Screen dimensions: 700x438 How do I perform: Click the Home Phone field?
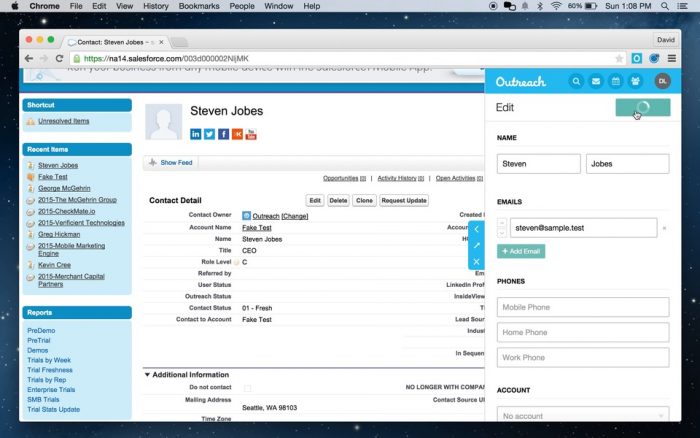[x=583, y=332]
